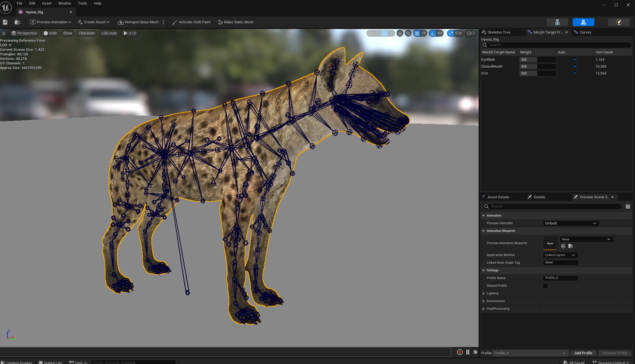Browse to Preview Animation Blueprint asset
Viewport: 635px width, 364px height.
coord(570,246)
